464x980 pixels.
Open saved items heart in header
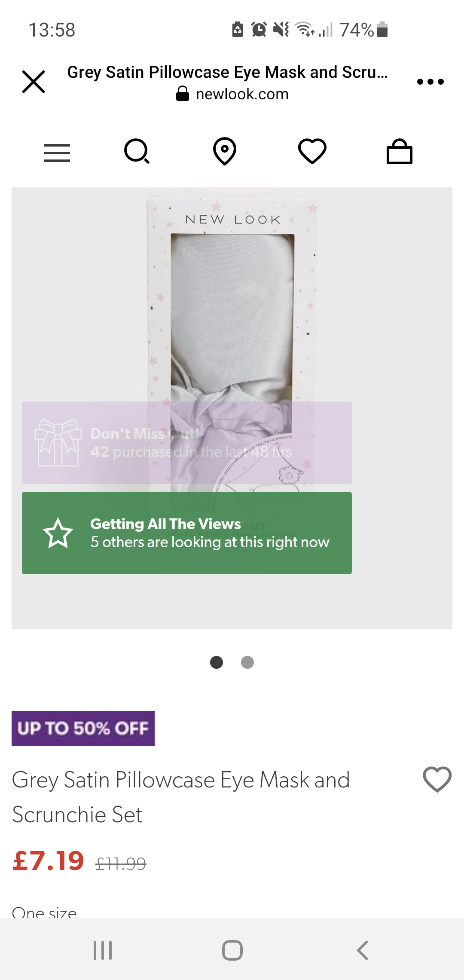[x=312, y=151]
